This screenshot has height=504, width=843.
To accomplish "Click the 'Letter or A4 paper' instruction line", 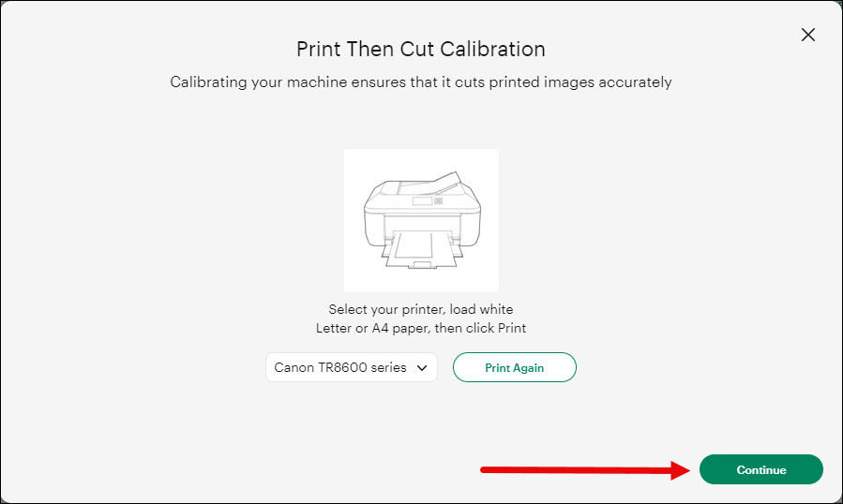I will tap(421, 328).
